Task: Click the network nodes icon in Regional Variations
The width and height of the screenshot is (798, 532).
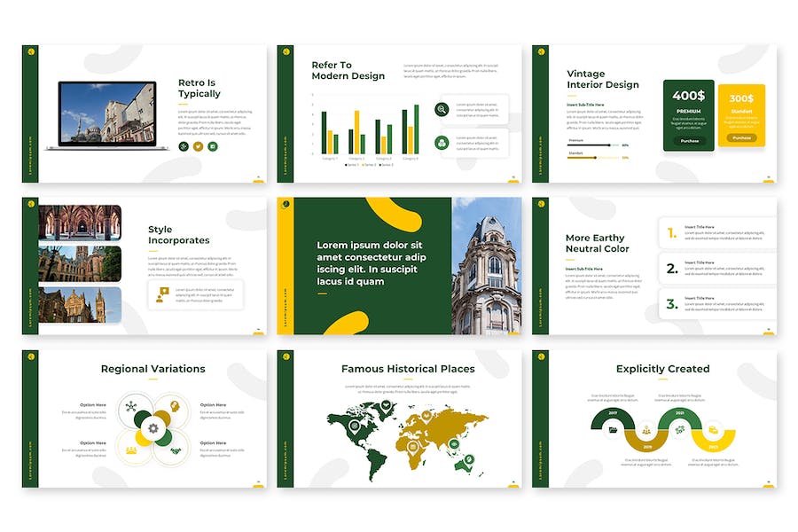Action: tap(132, 407)
